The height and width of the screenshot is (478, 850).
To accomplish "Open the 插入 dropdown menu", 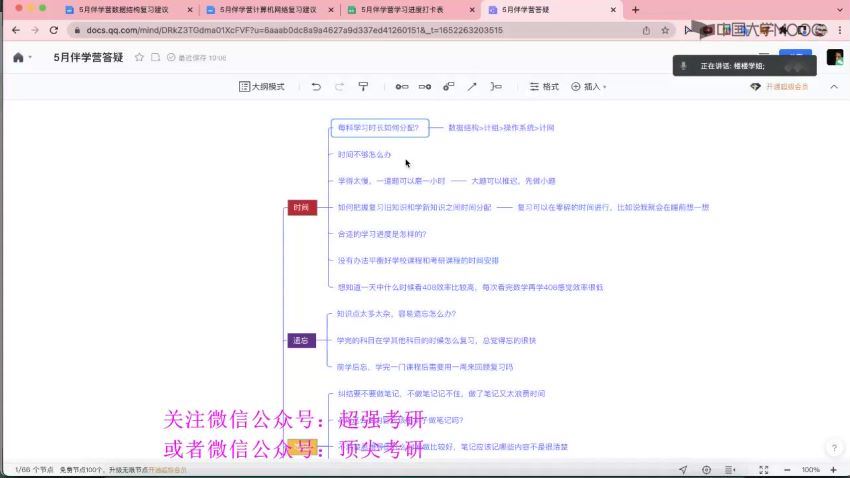I will (x=588, y=87).
